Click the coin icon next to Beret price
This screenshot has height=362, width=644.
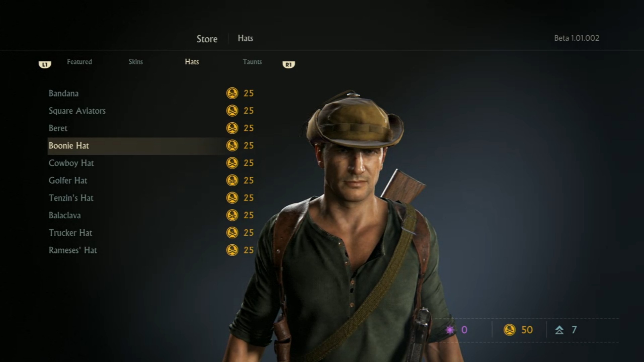(x=232, y=128)
